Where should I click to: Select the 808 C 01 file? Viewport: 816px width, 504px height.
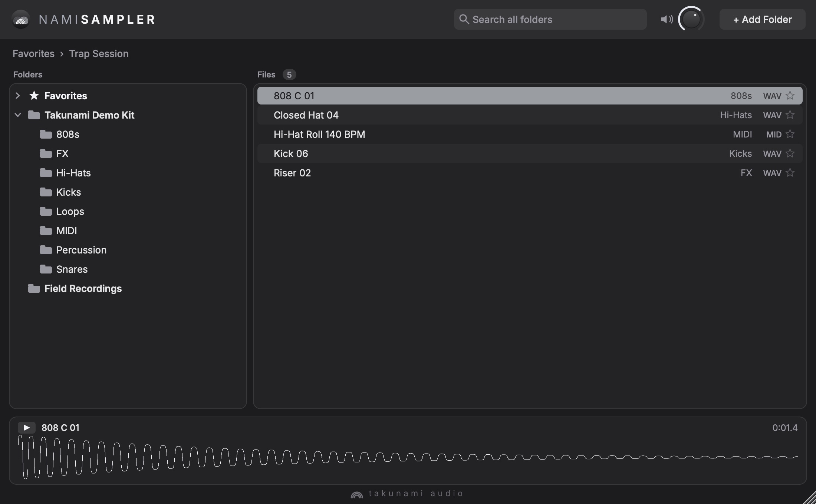[530, 96]
